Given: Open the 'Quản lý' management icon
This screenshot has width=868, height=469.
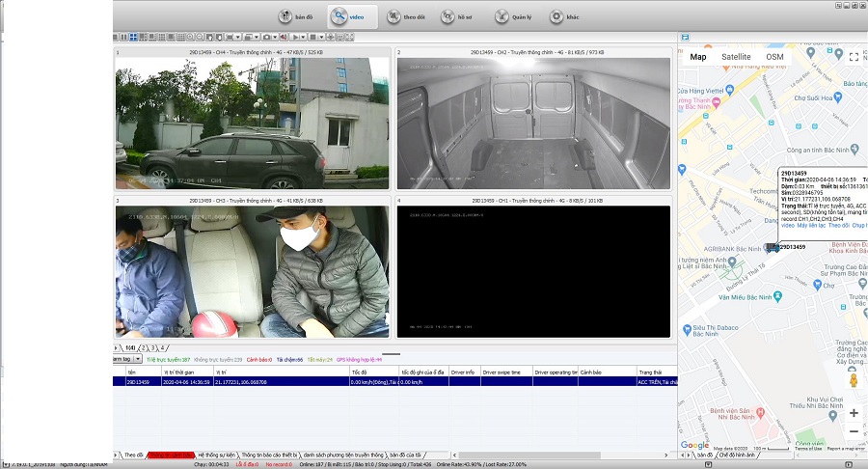Looking at the screenshot, I should 503,16.
